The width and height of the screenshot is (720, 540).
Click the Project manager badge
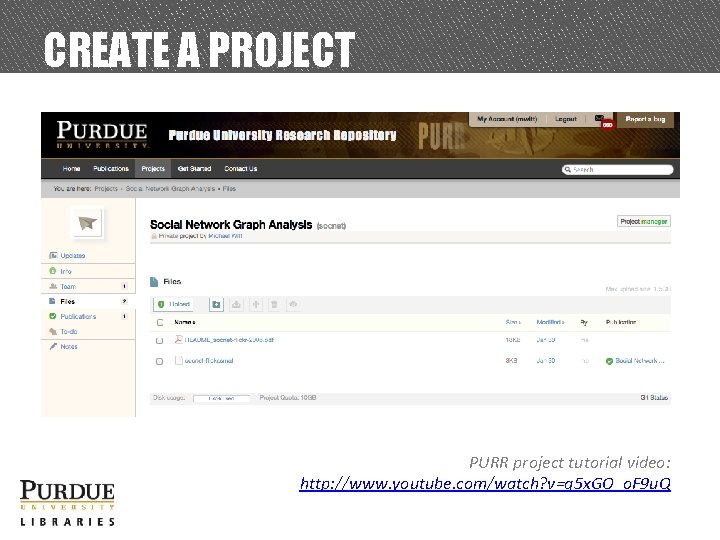tap(643, 221)
